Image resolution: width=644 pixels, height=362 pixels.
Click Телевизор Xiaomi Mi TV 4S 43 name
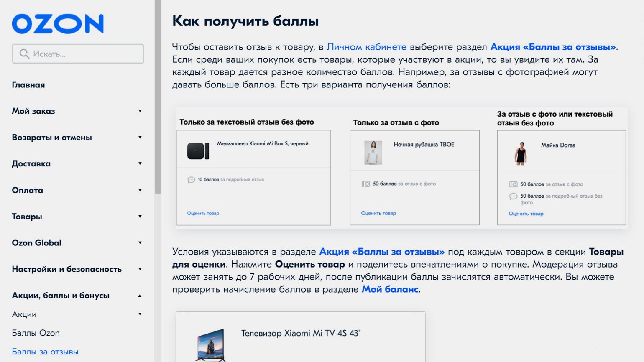(301, 333)
